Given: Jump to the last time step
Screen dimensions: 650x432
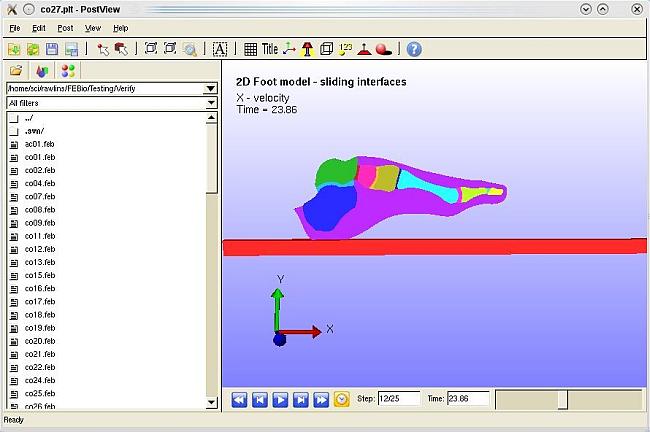Looking at the screenshot, I should point(321,399).
